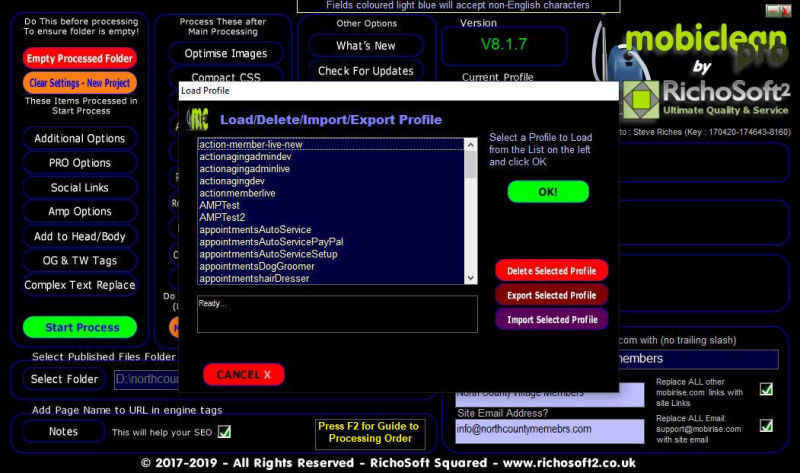Click the profile list scroll up arrow
This screenshot has height=473, width=800.
pyautogui.click(x=470, y=145)
